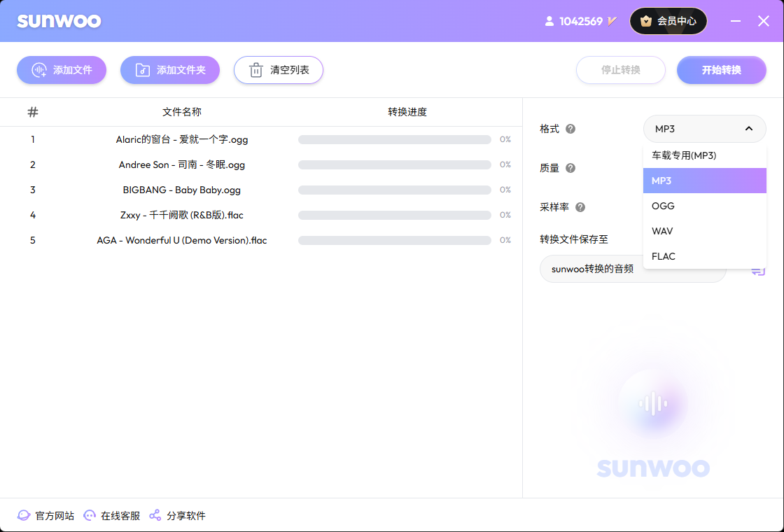
Task: Click the help icon beside 采样率
Action: [580, 207]
